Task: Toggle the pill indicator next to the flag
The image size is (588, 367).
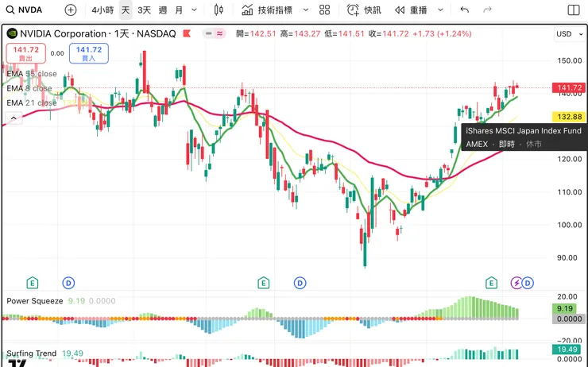Action: [x=214, y=33]
